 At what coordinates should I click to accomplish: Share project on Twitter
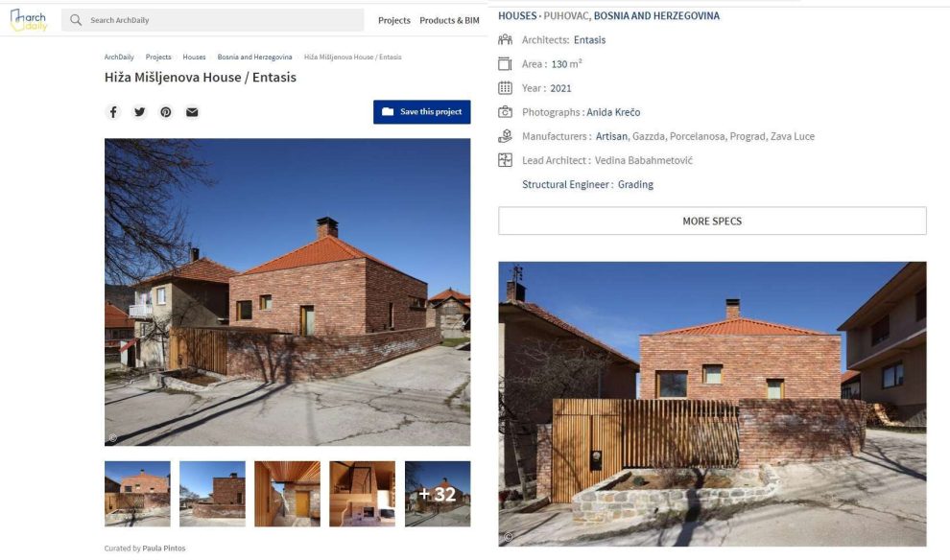click(x=140, y=112)
